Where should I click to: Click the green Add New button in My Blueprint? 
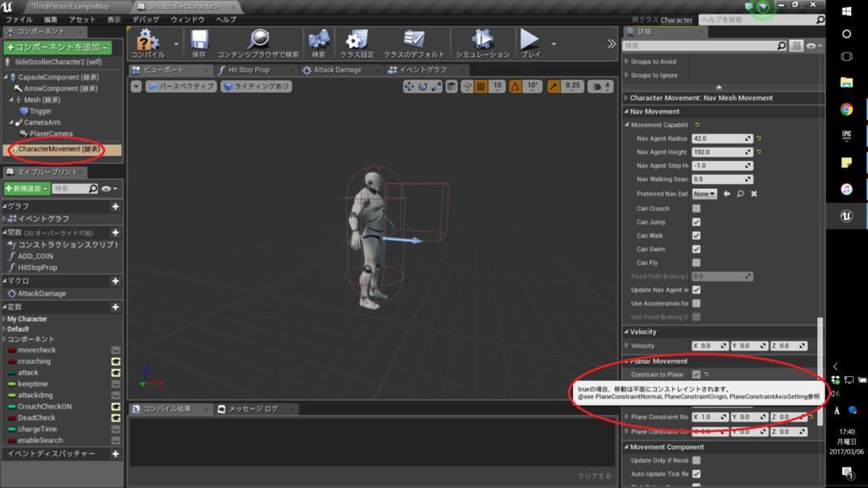pyautogui.click(x=26, y=189)
